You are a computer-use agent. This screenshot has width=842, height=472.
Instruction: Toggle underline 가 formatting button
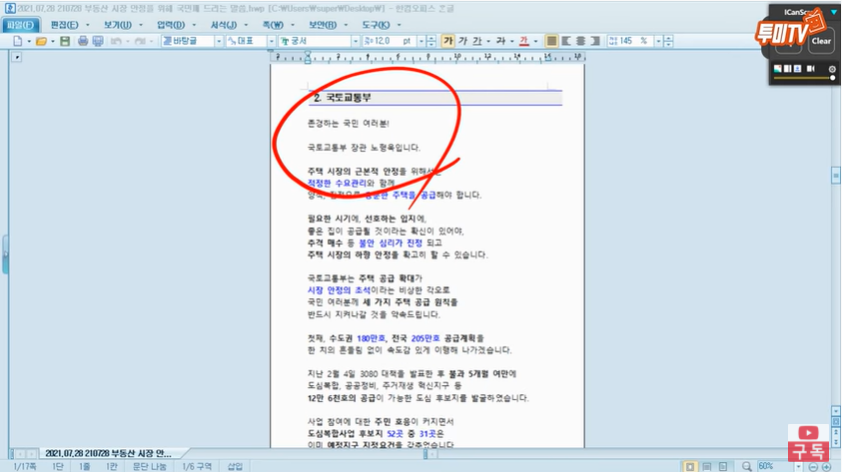click(477, 41)
